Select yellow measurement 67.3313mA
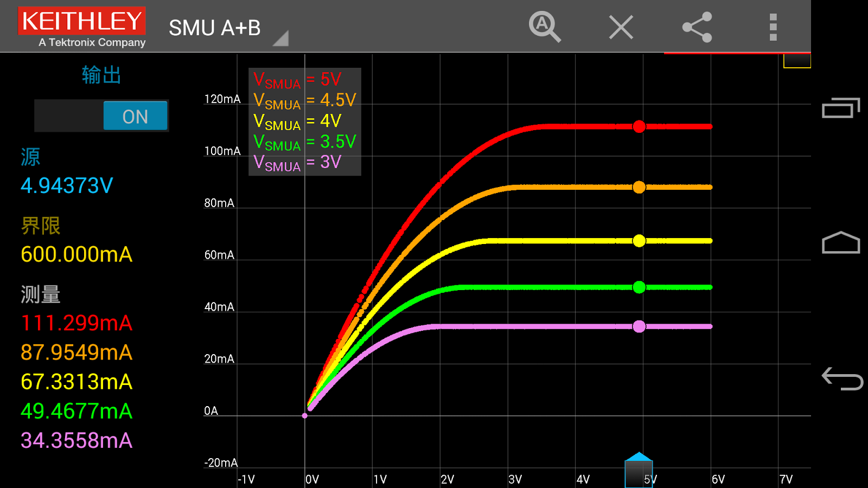 click(x=76, y=382)
